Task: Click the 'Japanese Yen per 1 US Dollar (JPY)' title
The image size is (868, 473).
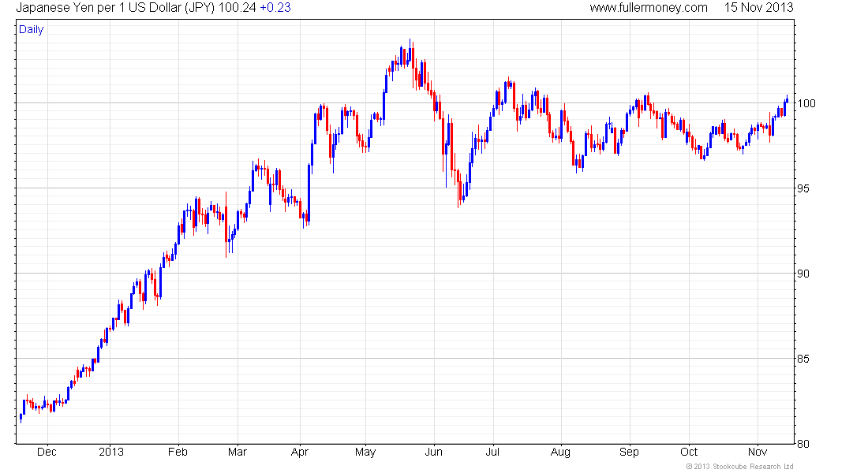Action: click(x=115, y=8)
